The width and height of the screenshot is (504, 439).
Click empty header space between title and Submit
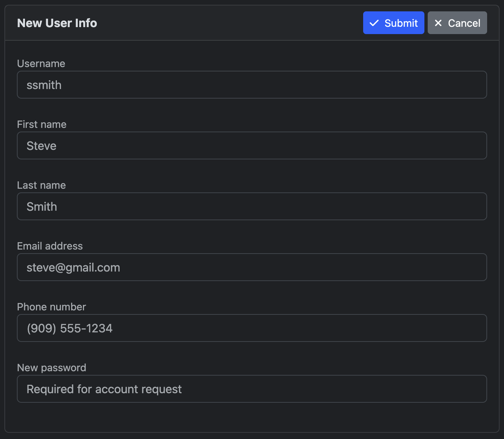click(x=227, y=23)
